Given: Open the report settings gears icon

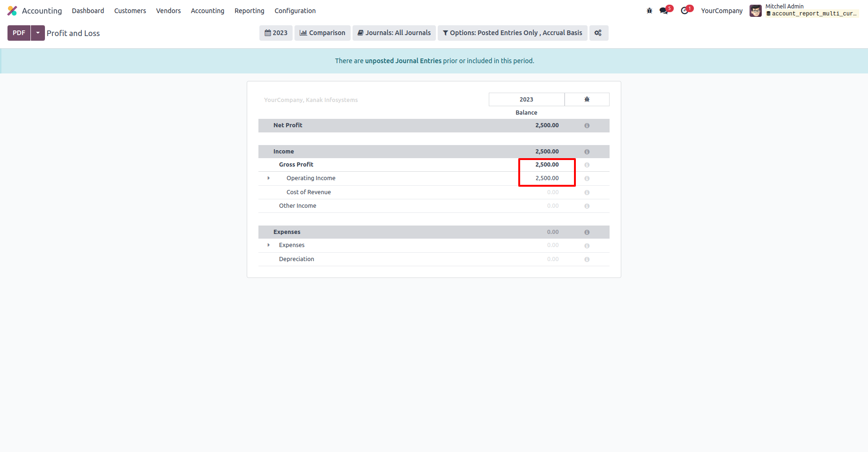Looking at the screenshot, I should (598, 33).
